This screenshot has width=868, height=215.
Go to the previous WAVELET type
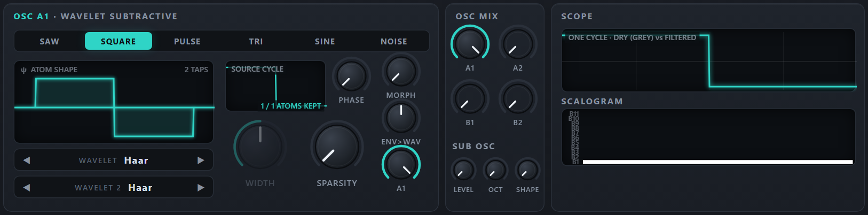[x=27, y=160]
